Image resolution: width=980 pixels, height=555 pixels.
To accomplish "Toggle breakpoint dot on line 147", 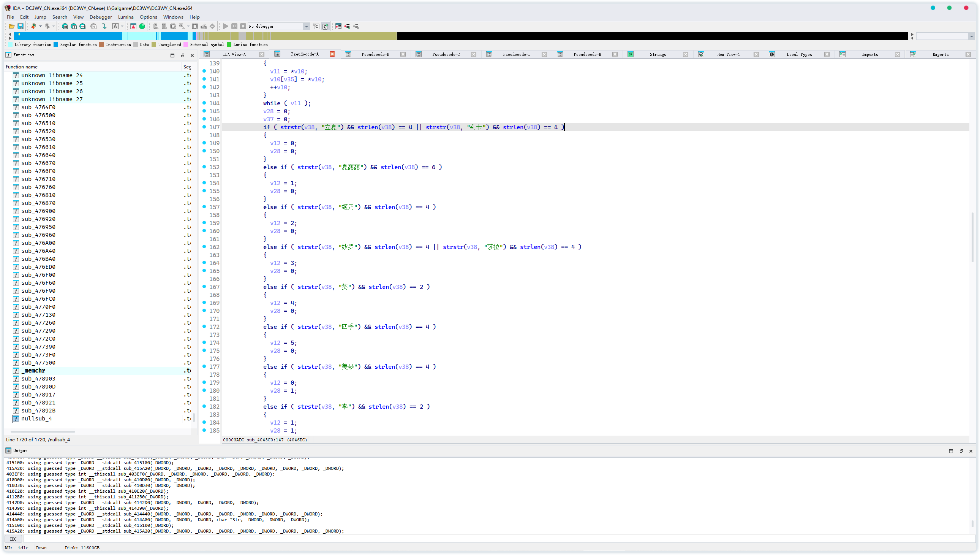I will click(x=204, y=127).
